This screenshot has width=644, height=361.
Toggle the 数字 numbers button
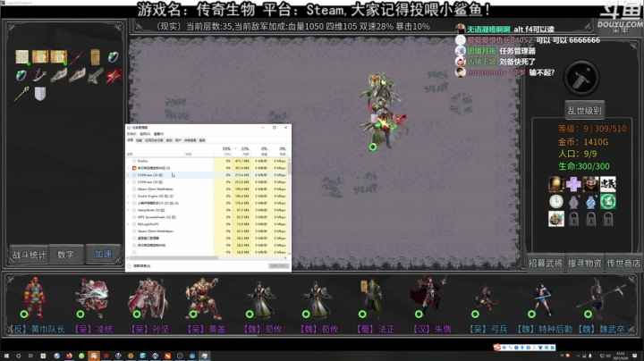coord(65,255)
